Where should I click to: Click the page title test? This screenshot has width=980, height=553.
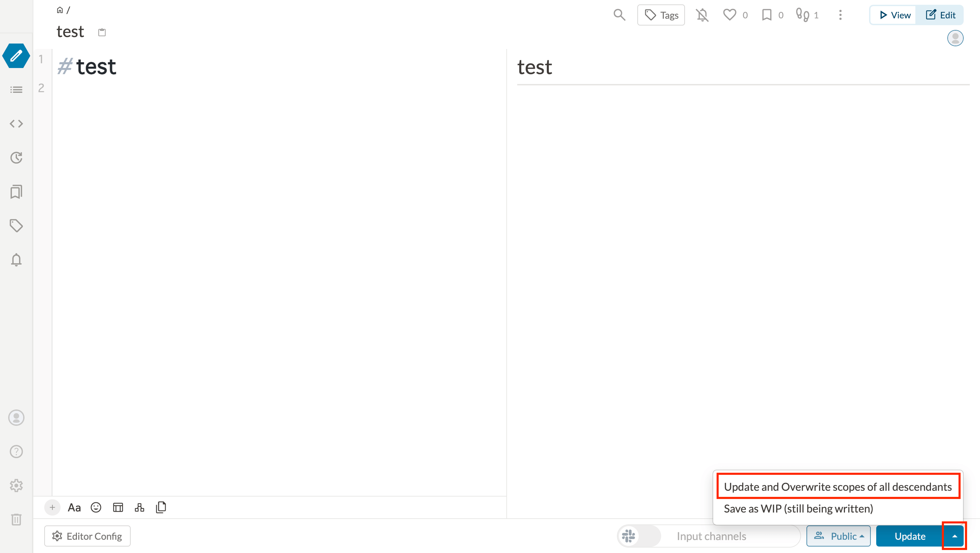[x=70, y=32]
